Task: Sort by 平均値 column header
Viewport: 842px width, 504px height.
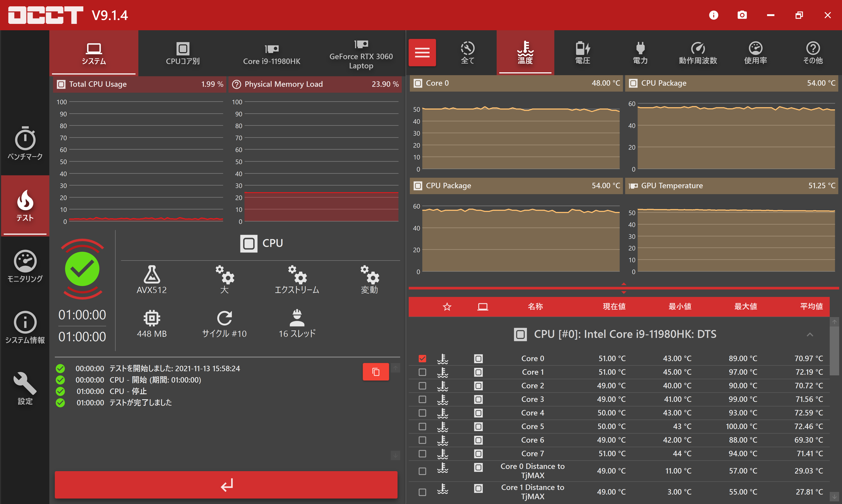Action: point(812,307)
